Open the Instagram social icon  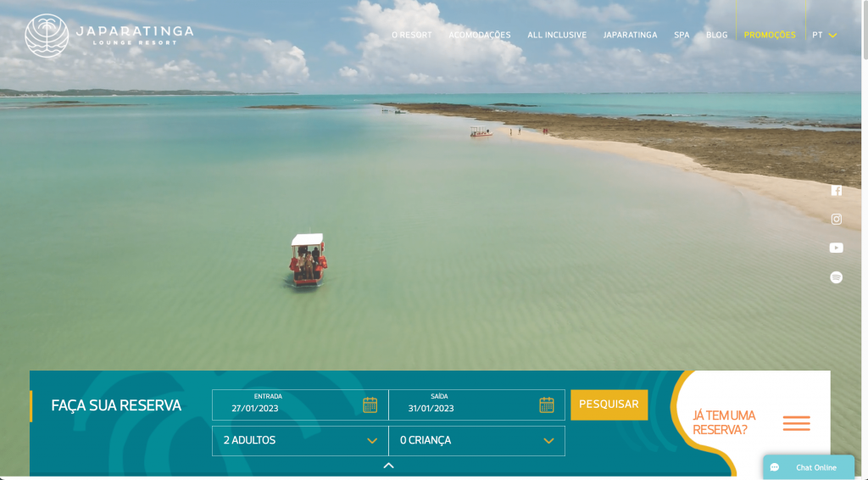coord(837,220)
